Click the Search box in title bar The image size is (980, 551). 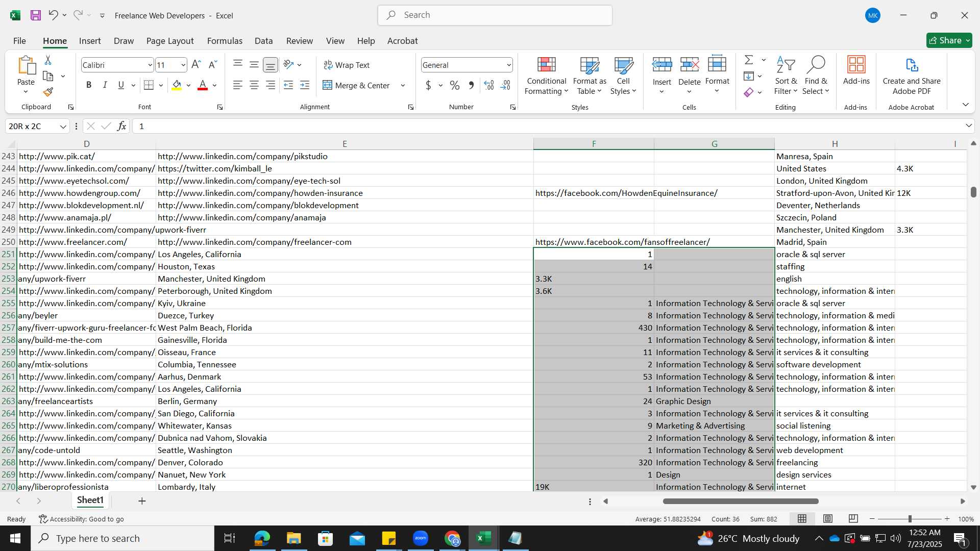(x=495, y=15)
